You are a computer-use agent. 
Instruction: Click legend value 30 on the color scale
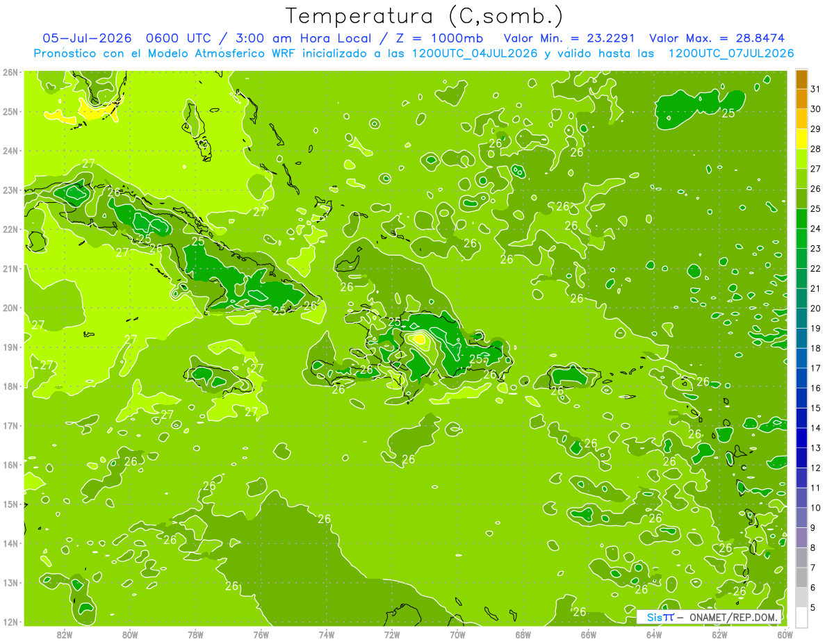pos(815,109)
